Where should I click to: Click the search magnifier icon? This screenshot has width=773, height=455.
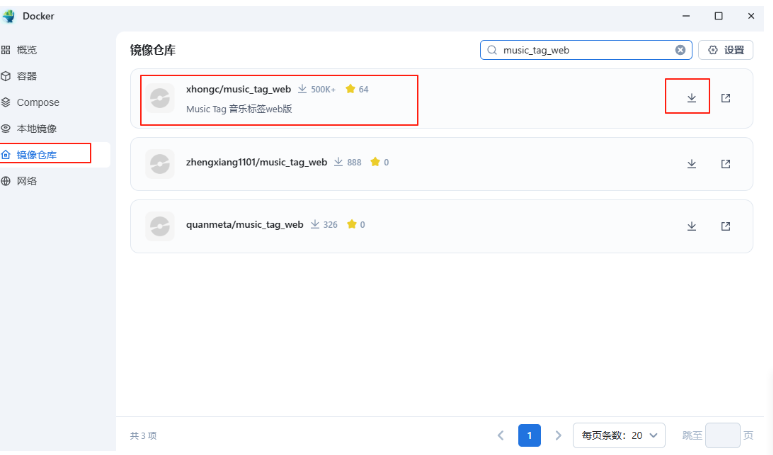point(492,50)
